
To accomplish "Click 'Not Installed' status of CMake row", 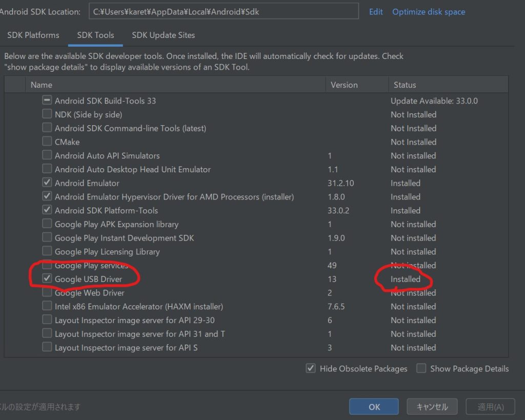I will click(x=414, y=142).
